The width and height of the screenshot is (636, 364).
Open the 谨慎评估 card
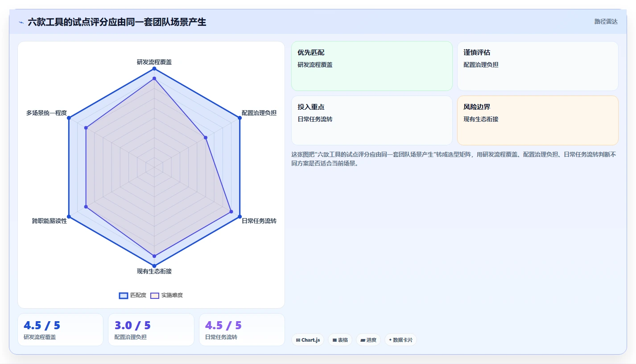point(538,66)
